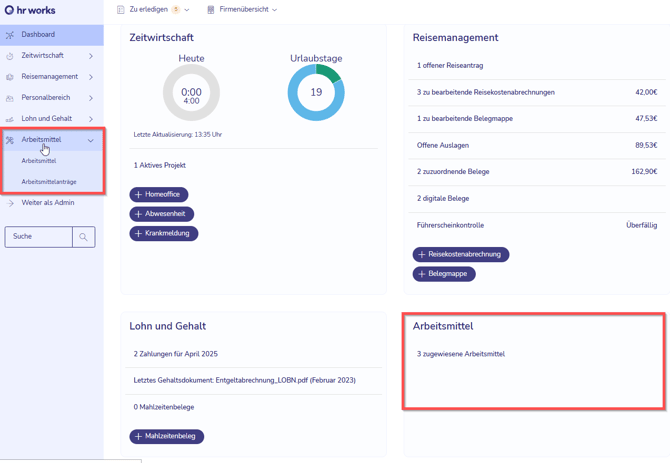Click the Zu erledigen checklist icon
670x463 pixels.
(x=120, y=10)
